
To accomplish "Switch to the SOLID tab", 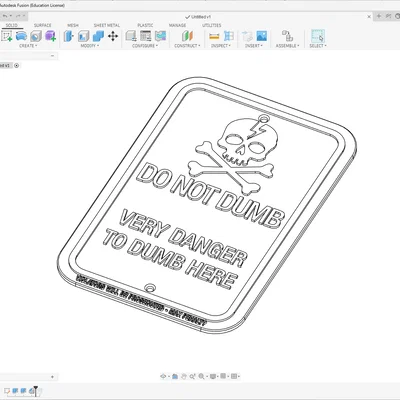I will pyautogui.click(x=12, y=25).
